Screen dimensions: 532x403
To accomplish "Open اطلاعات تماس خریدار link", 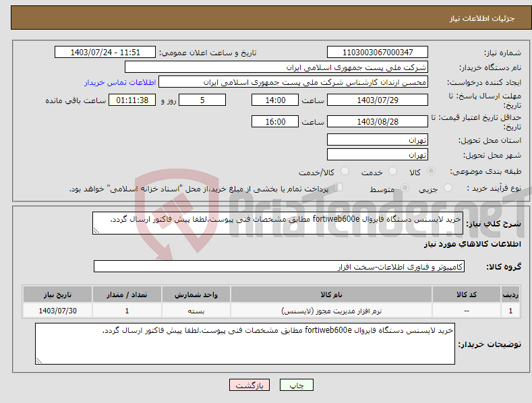I will pyautogui.click(x=120, y=82).
